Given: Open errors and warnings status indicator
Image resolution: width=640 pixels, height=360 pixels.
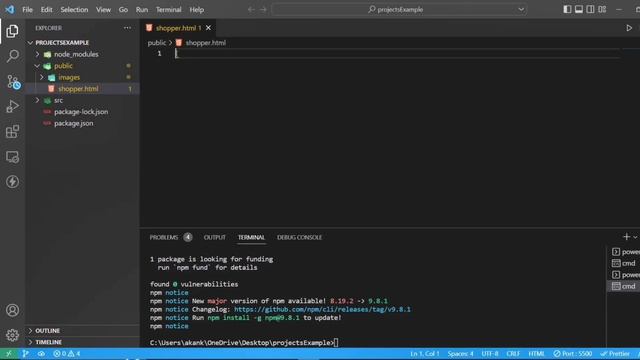Looking at the screenshot, I should 67,353.
